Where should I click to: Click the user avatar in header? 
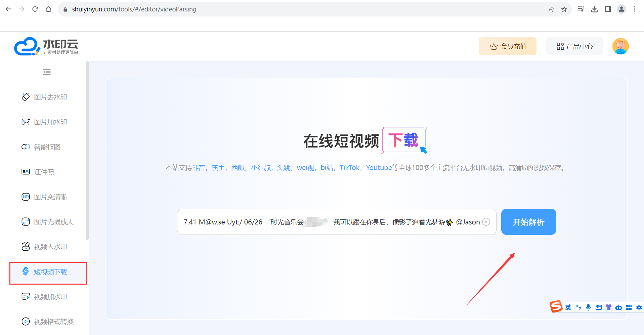click(x=620, y=46)
